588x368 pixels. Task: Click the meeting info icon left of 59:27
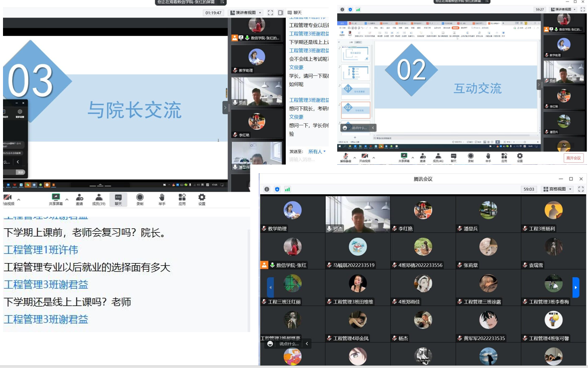tap(342, 9)
